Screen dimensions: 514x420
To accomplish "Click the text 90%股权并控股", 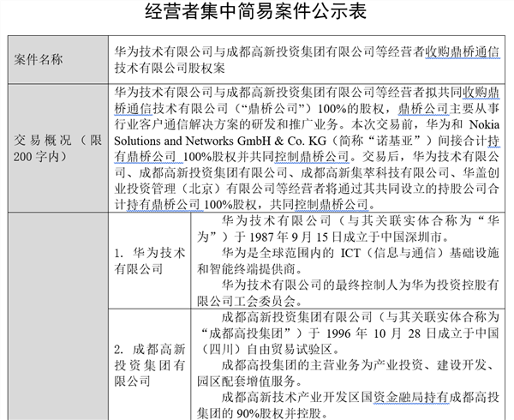I will click(x=281, y=412).
